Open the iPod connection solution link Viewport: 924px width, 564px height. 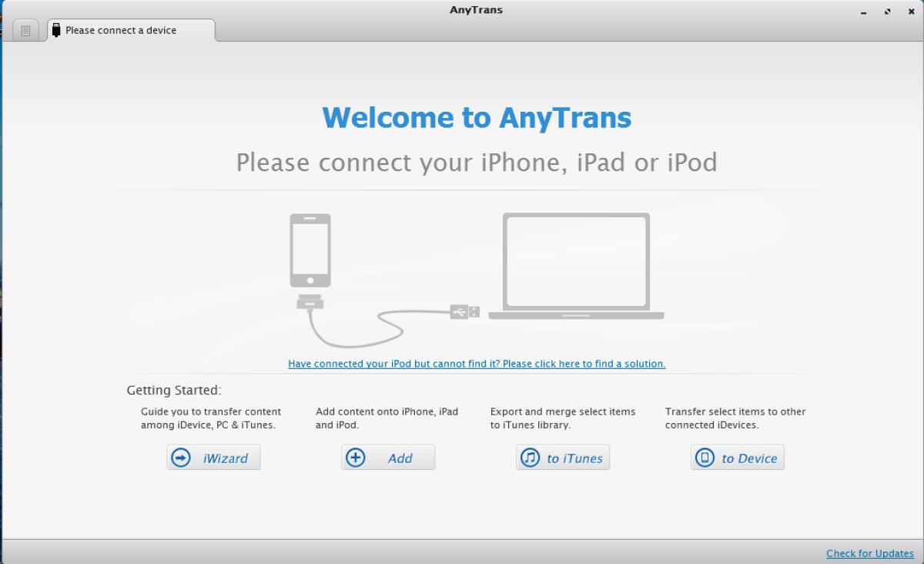pyautogui.click(x=476, y=363)
